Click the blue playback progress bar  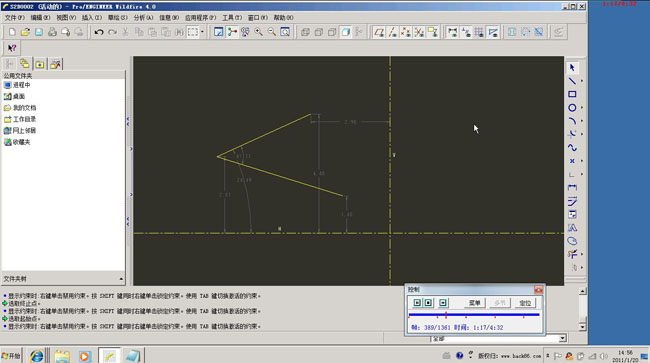474,315
